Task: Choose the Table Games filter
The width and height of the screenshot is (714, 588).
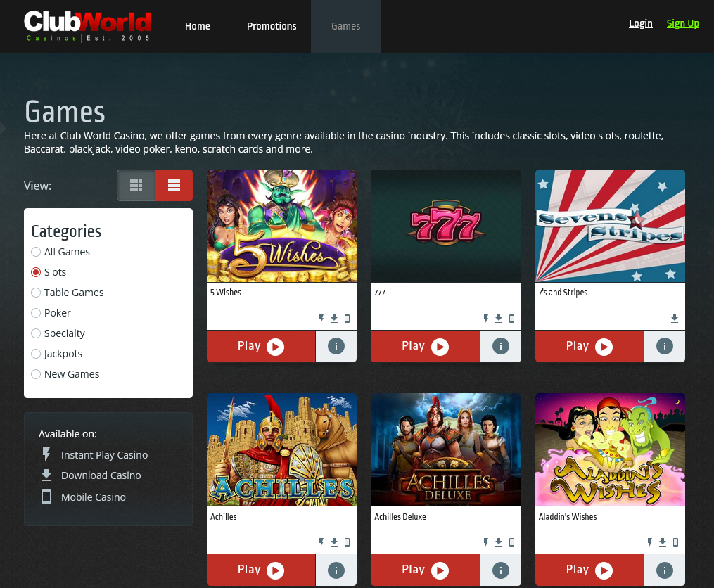Action: click(36, 293)
